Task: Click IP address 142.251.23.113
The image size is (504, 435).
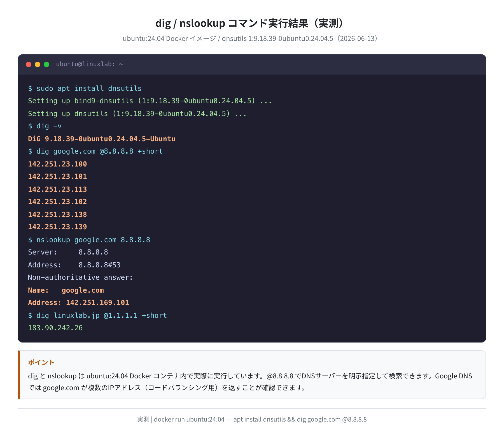Action: (x=57, y=189)
